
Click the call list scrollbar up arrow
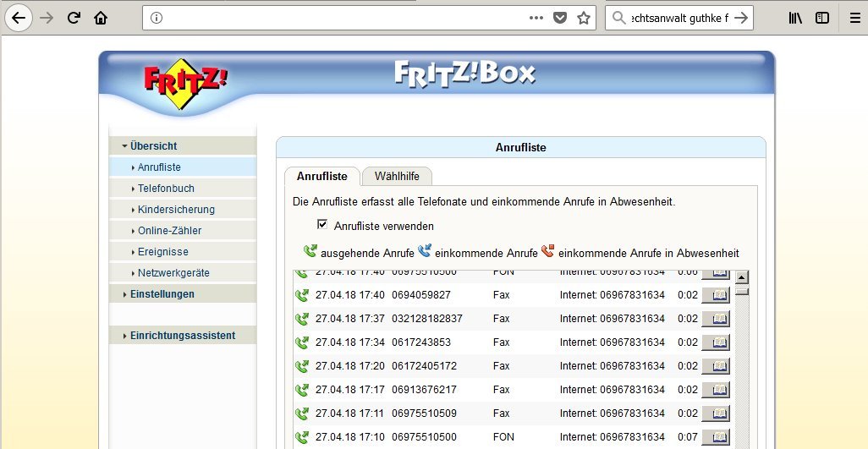coord(742,277)
